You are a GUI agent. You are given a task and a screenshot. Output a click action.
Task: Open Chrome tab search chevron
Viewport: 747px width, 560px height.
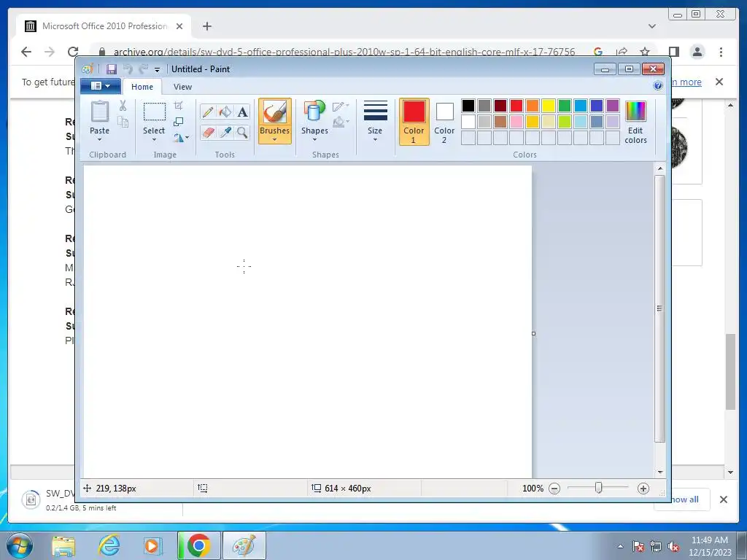[652, 26]
